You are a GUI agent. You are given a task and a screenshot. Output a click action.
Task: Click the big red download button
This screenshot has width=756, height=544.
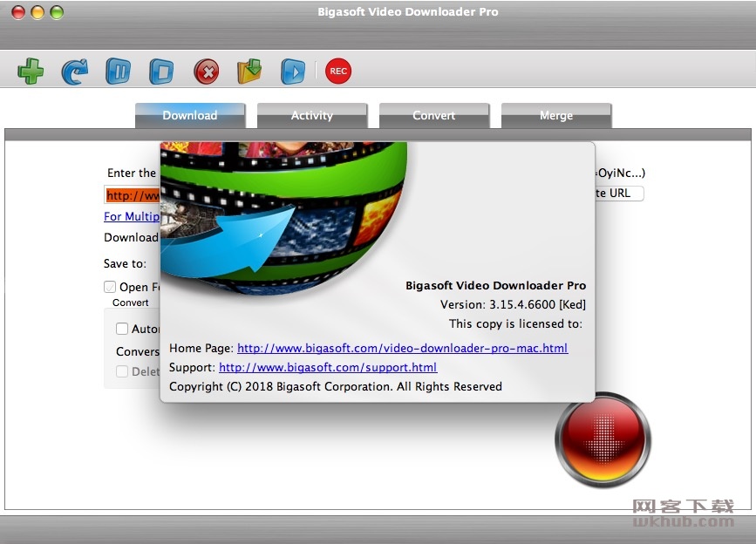point(603,440)
